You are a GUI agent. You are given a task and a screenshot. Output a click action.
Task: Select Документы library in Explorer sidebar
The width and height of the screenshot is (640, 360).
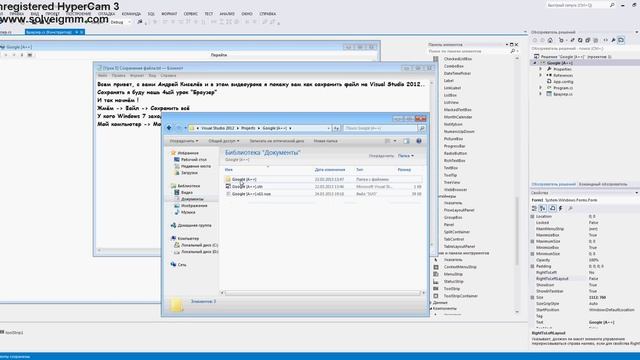click(192, 199)
